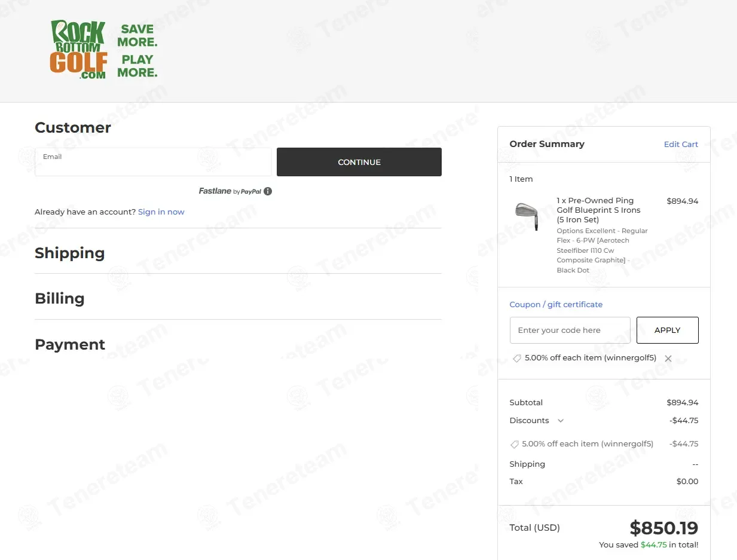The image size is (737, 560).
Task: Select the Shipping section heading
Action: point(70,253)
